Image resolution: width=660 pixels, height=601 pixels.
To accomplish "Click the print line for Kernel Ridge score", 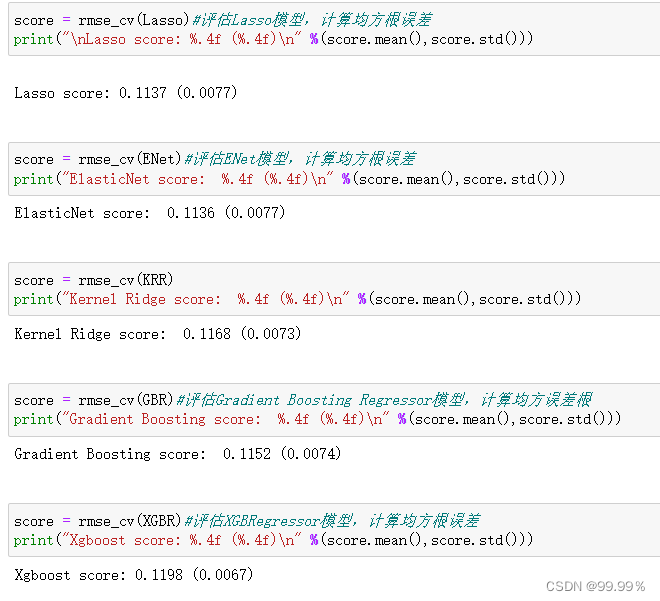I will click(x=297, y=299).
